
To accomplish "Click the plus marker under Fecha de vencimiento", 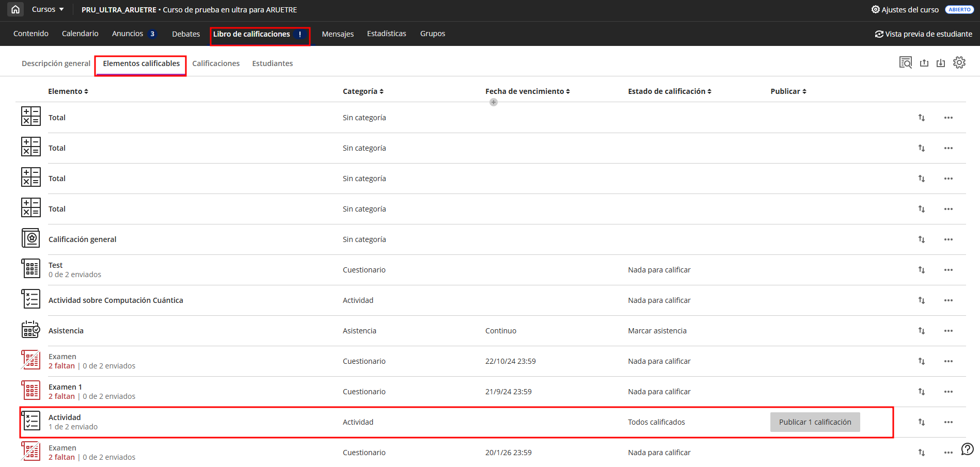I will point(494,102).
